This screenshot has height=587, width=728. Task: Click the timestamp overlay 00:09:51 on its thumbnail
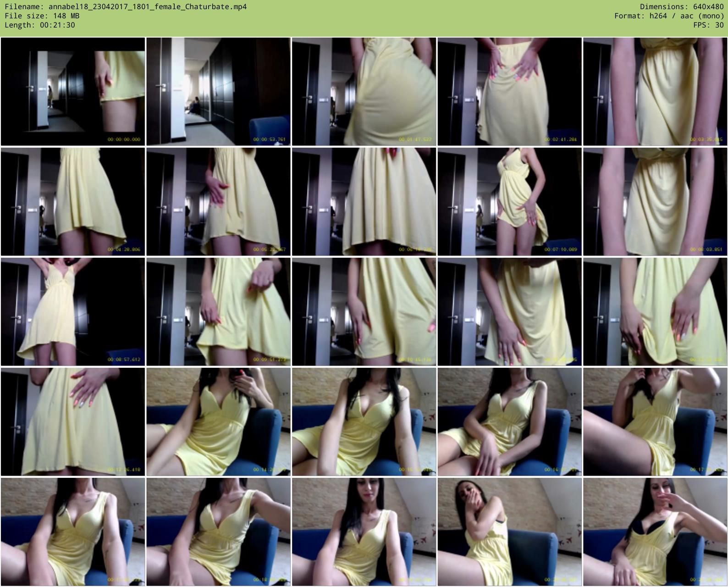coord(270,360)
